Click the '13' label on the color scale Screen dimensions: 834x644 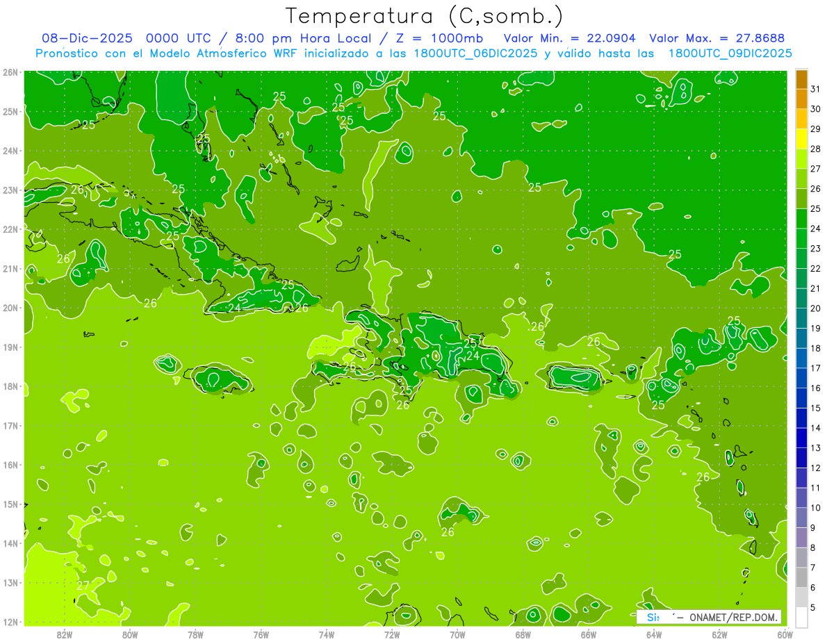click(x=815, y=448)
